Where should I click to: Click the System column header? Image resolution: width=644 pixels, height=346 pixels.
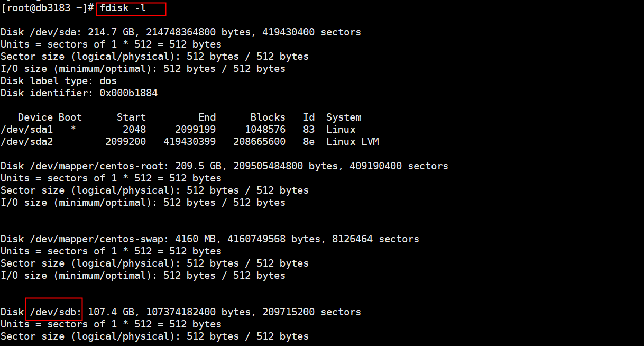[344, 117]
